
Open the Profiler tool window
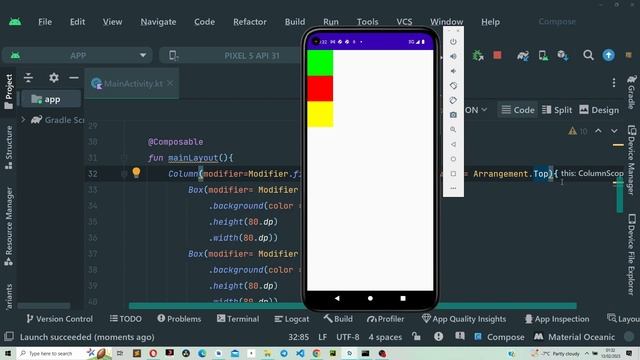point(385,319)
